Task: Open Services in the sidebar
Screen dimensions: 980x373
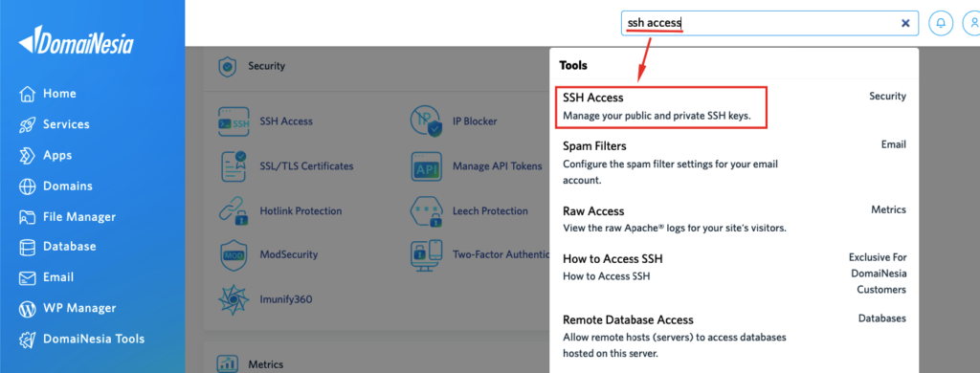Action: [x=66, y=124]
